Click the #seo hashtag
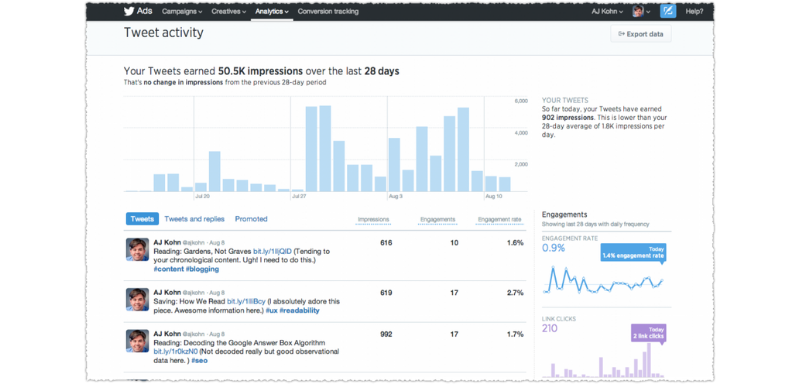The height and width of the screenshot is (384, 800). pyautogui.click(x=199, y=361)
